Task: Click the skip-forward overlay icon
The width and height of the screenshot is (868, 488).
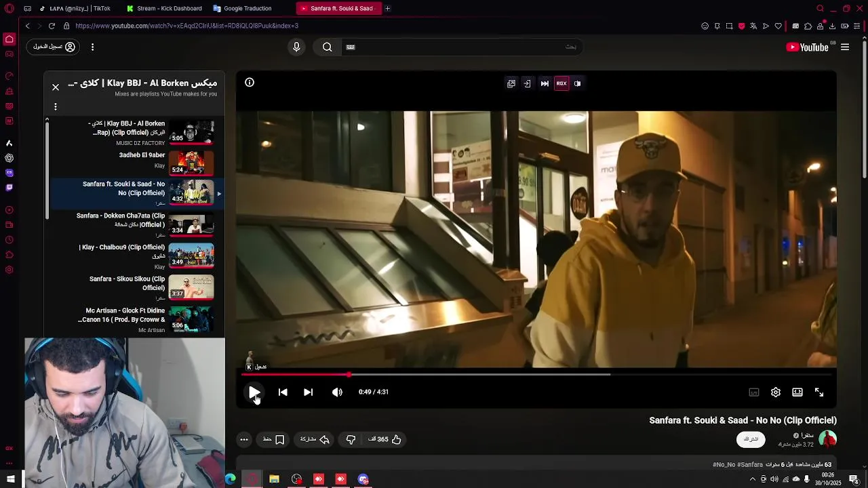Action: point(545,83)
